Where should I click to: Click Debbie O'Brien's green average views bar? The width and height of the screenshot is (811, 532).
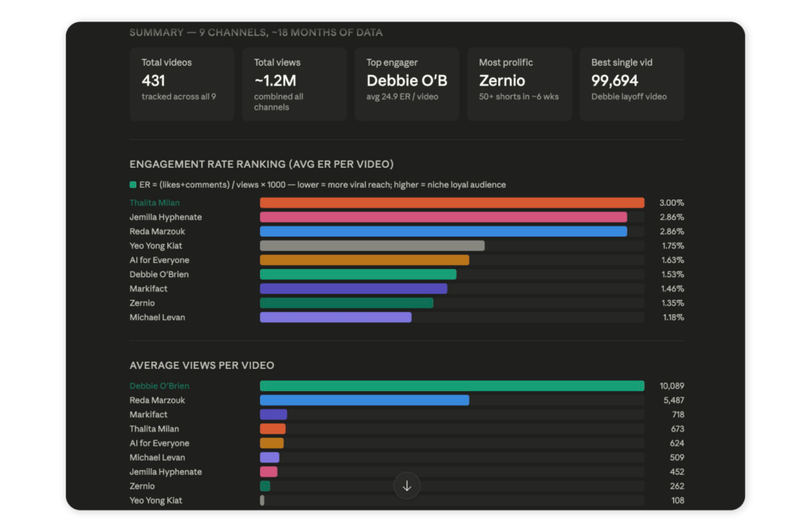coord(452,386)
